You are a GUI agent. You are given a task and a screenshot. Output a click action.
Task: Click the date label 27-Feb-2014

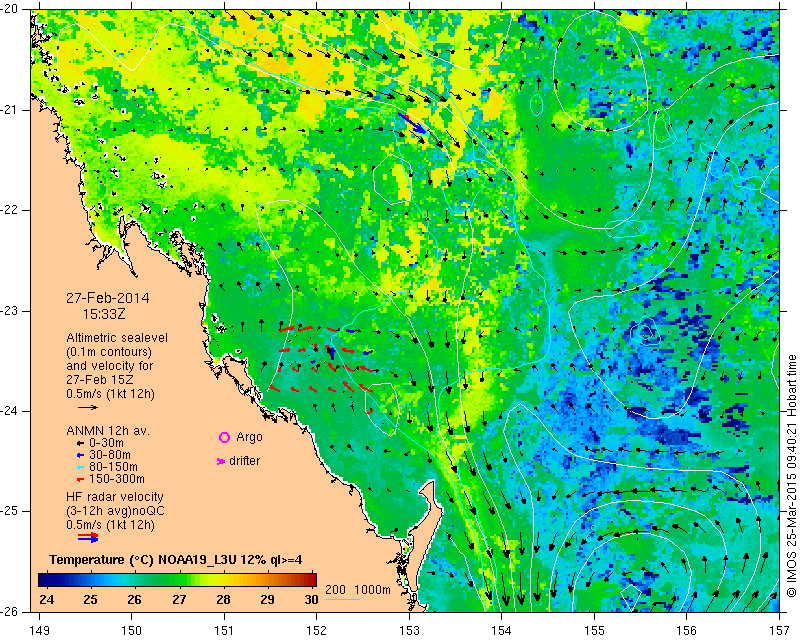[108, 298]
